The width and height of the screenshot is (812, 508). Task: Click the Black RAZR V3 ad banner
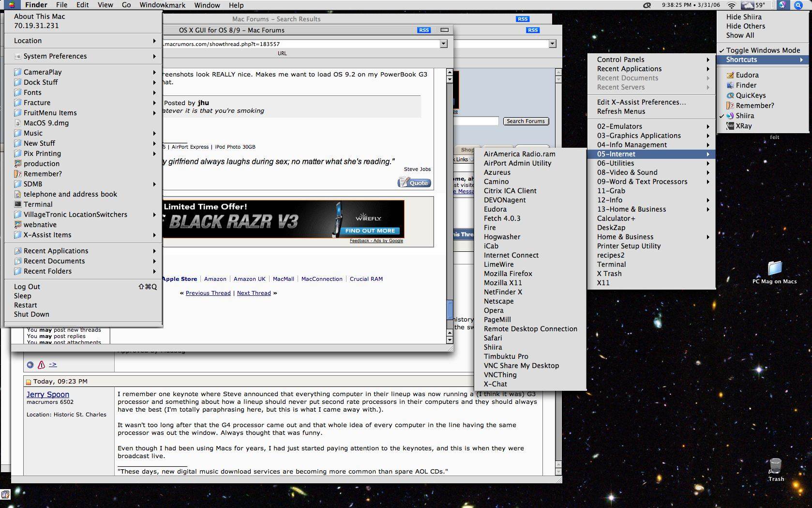click(284, 219)
